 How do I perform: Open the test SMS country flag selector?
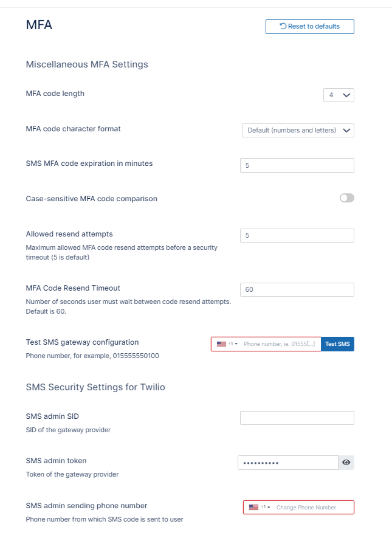click(x=227, y=344)
